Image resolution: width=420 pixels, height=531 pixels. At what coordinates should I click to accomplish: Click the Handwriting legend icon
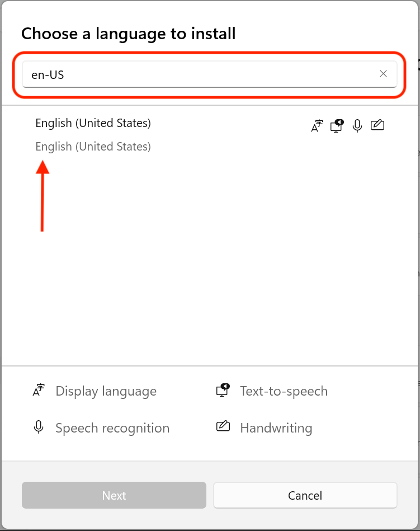point(223,427)
